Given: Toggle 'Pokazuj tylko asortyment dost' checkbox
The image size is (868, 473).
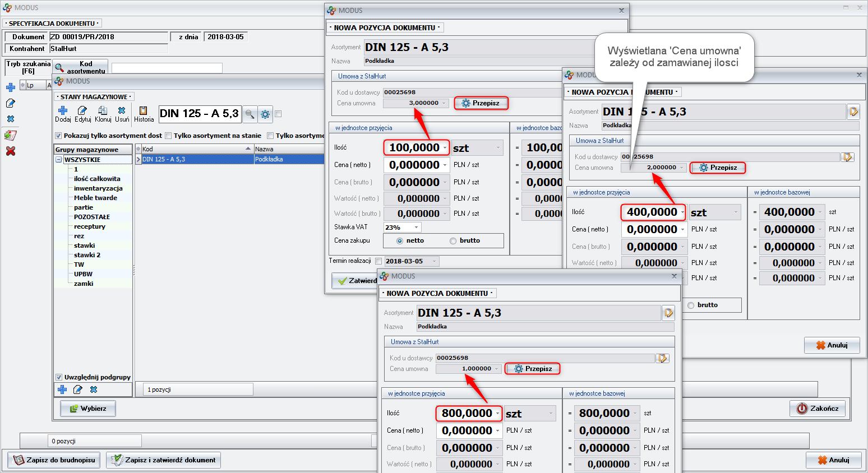Looking at the screenshot, I should tap(58, 136).
